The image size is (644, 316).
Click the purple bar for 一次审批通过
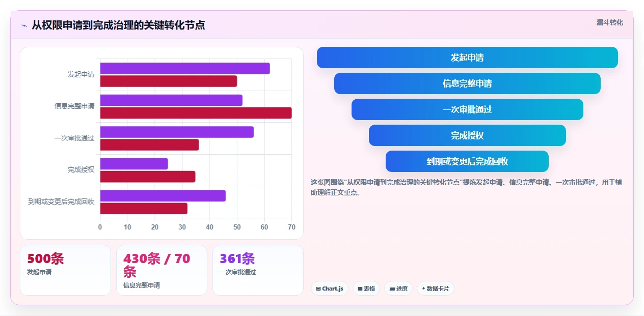[177, 132]
